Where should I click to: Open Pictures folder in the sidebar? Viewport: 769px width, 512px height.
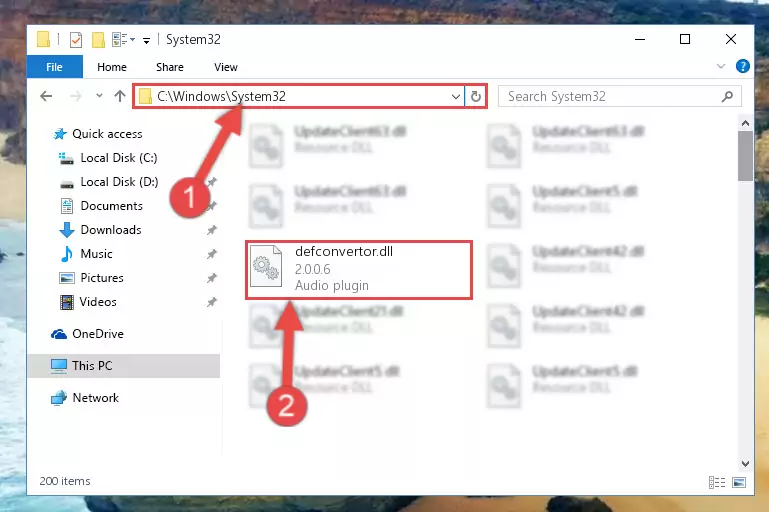(102, 278)
